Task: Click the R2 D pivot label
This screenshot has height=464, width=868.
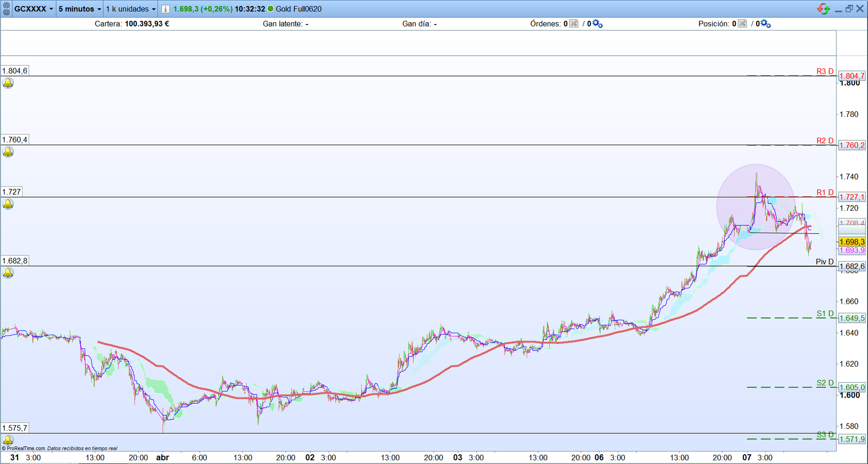Action: click(x=825, y=141)
